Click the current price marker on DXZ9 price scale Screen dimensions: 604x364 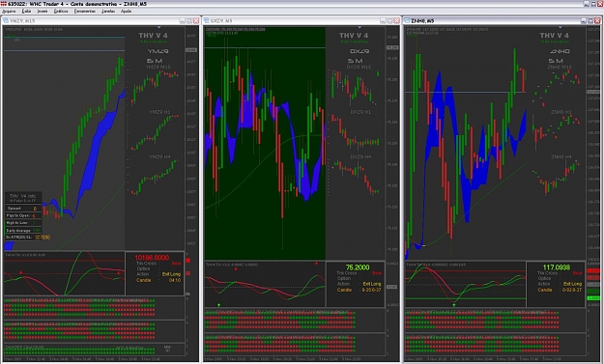pos(392,47)
